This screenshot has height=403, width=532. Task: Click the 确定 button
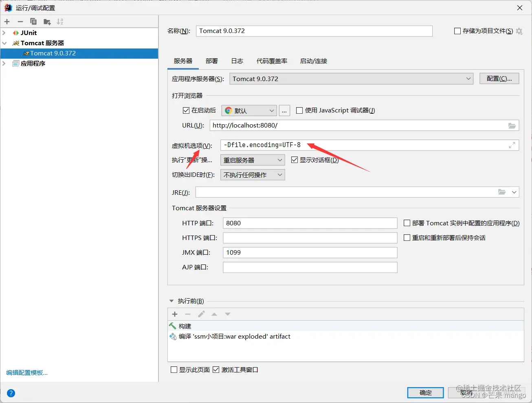coord(426,393)
